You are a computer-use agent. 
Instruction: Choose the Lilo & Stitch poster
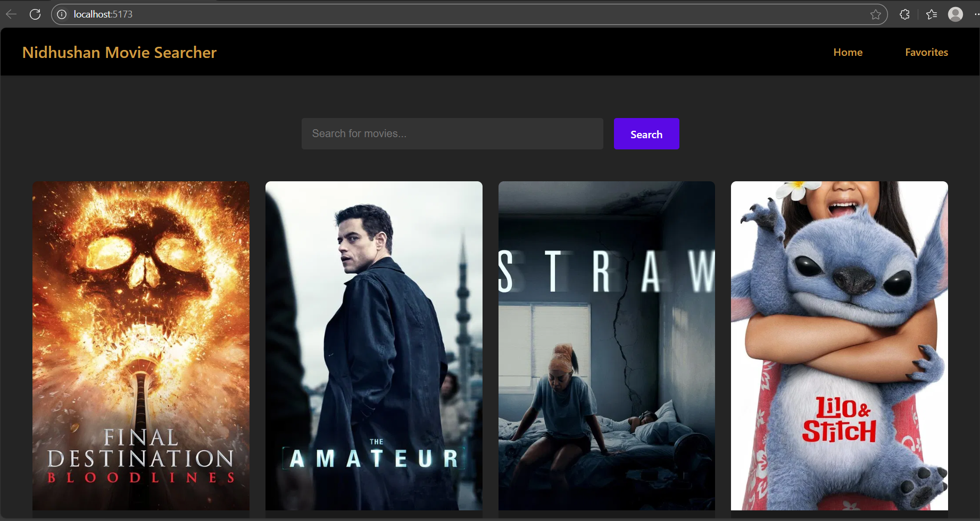[x=840, y=346]
